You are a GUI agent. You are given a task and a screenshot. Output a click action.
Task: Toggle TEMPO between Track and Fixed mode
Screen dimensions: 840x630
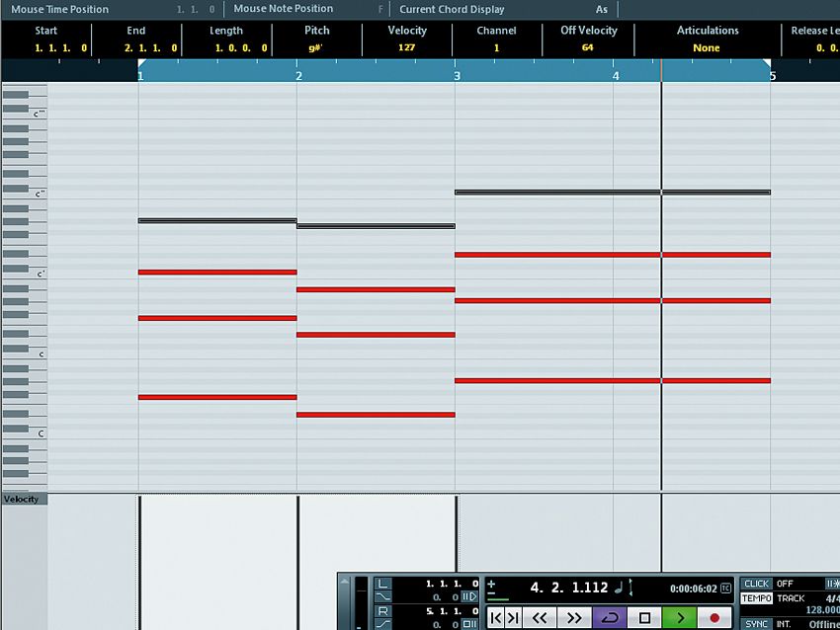pyautogui.click(x=755, y=596)
